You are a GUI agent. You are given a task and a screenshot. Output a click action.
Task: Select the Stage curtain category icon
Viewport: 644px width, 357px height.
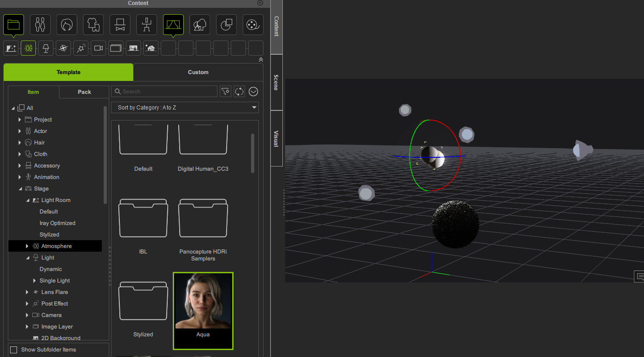click(173, 24)
